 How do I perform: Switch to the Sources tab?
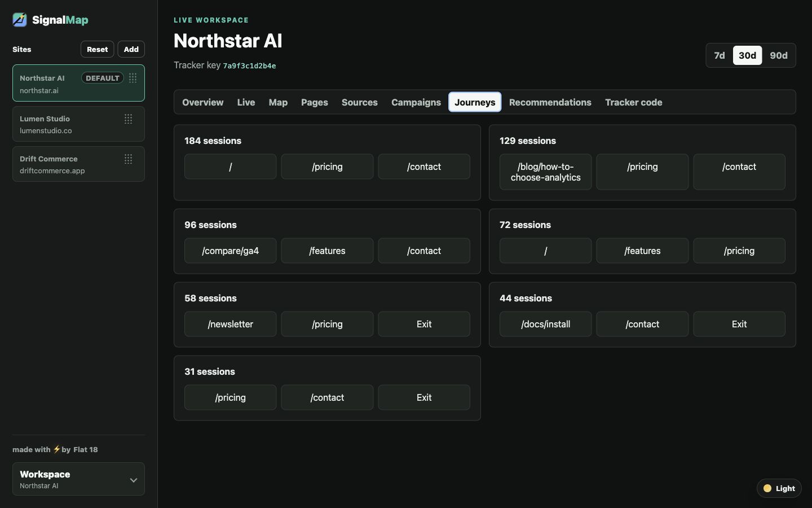360,102
